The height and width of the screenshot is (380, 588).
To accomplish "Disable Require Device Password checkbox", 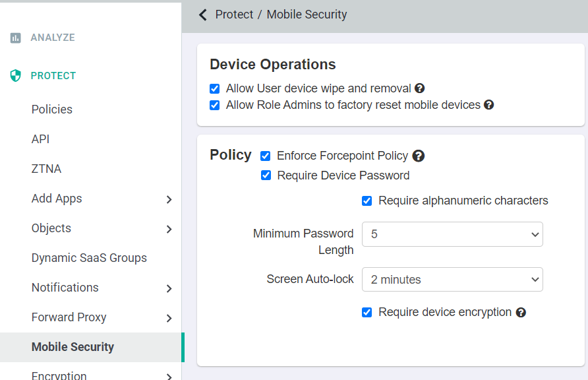I will 266,175.
